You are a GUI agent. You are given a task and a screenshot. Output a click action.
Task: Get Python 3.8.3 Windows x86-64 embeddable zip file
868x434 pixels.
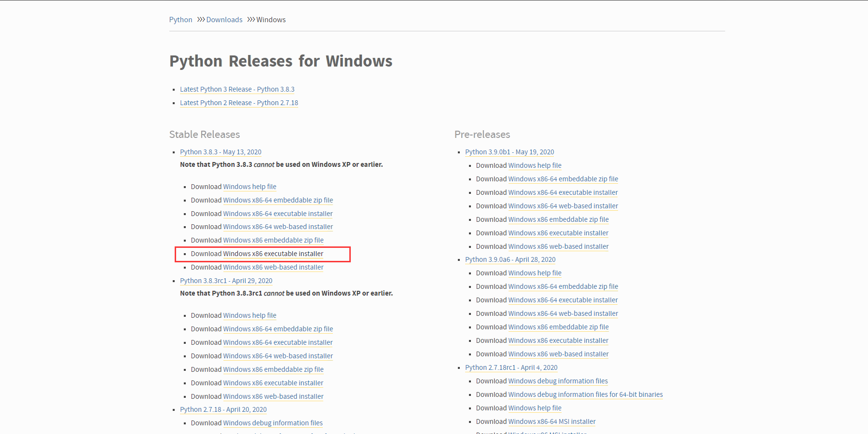coord(278,200)
